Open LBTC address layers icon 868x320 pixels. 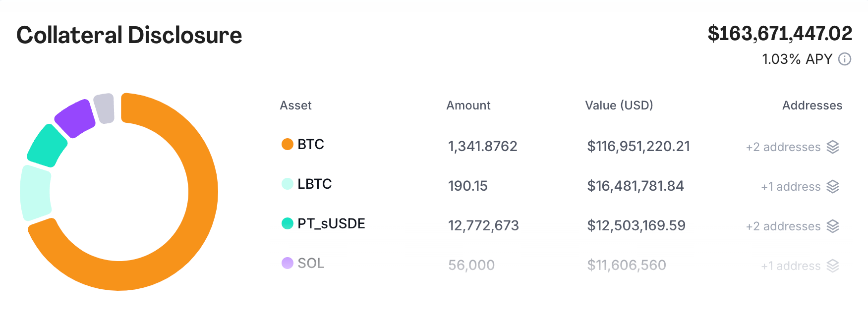[x=833, y=187]
